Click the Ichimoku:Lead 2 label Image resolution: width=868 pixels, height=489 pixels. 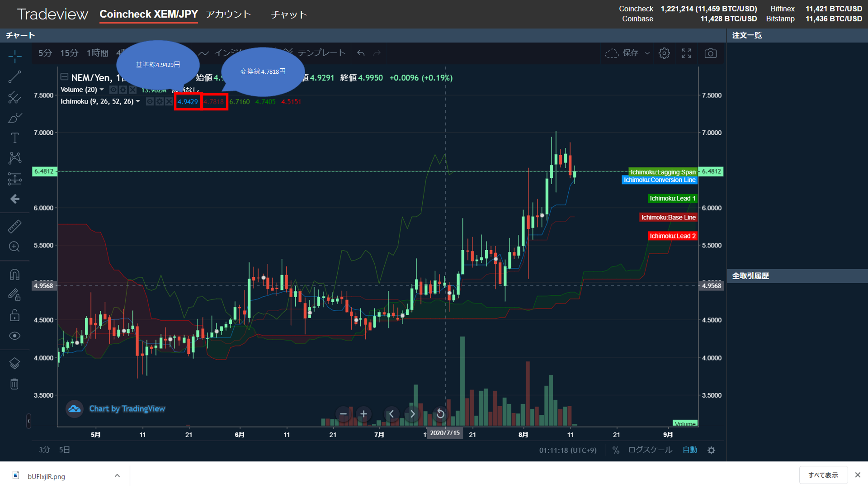pyautogui.click(x=672, y=236)
